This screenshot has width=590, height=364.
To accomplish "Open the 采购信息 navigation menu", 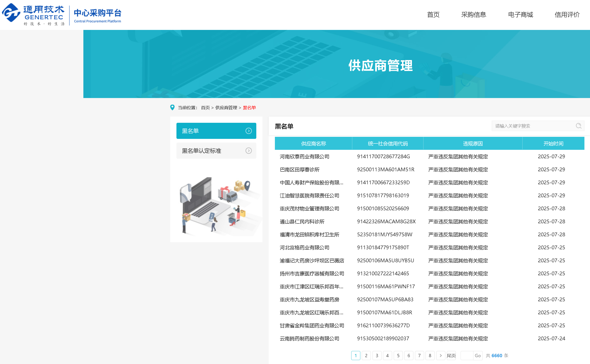I will (473, 15).
